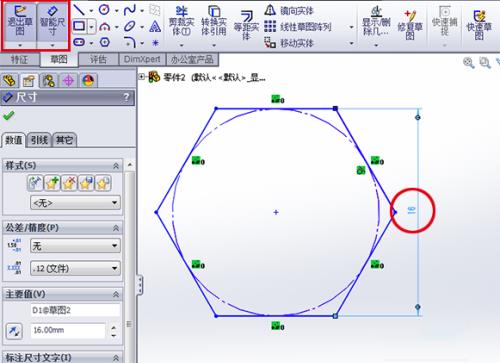Screen dimensions: 500x363
Task: Confirm dimension with green checkmark
Action: click(9, 116)
